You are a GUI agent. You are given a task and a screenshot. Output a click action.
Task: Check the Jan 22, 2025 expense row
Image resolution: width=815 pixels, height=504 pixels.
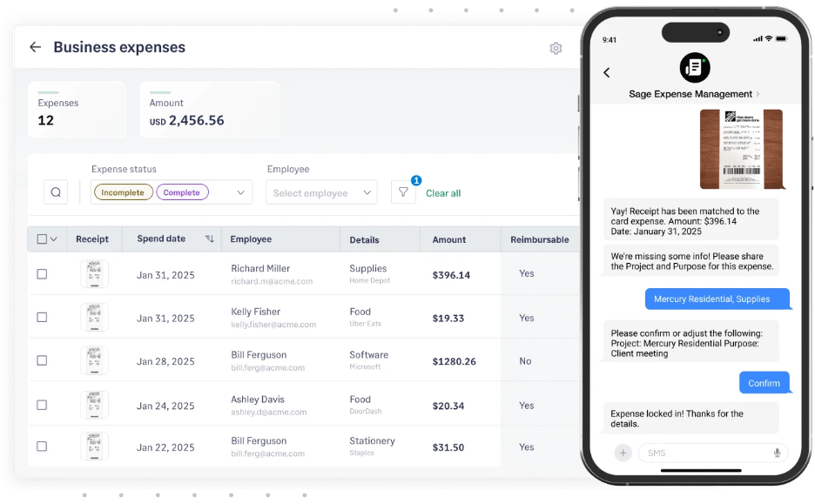(x=42, y=447)
